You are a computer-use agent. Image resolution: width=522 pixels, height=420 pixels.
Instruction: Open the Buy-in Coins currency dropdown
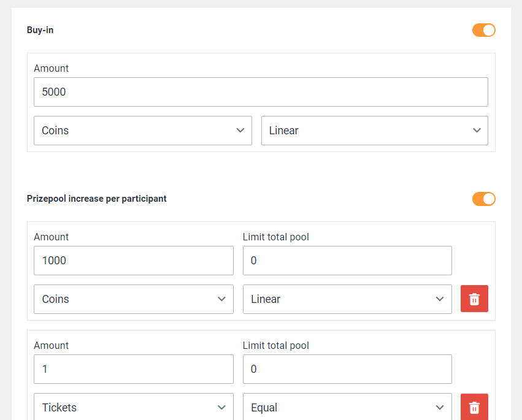point(142,131)
